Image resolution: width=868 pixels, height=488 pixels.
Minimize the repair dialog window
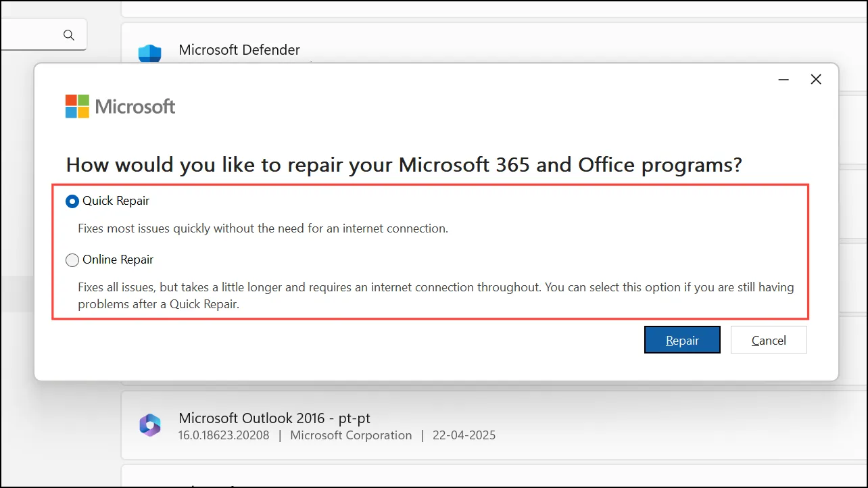coord(783,80)
